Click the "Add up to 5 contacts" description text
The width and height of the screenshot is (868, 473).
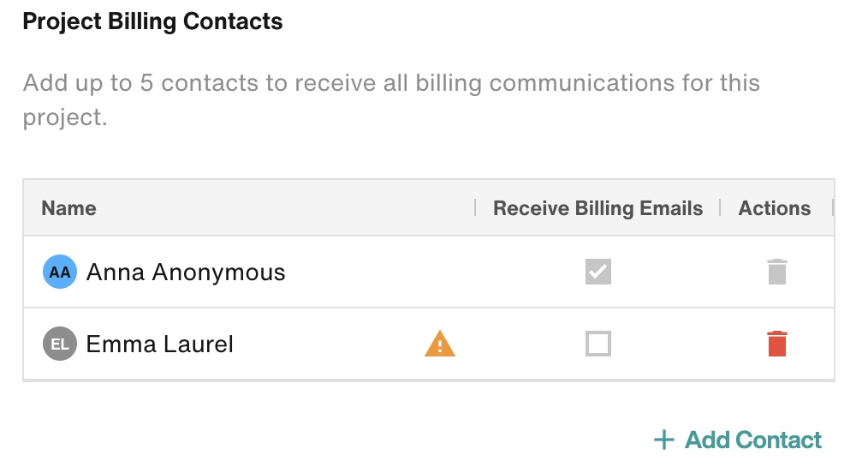391,99
